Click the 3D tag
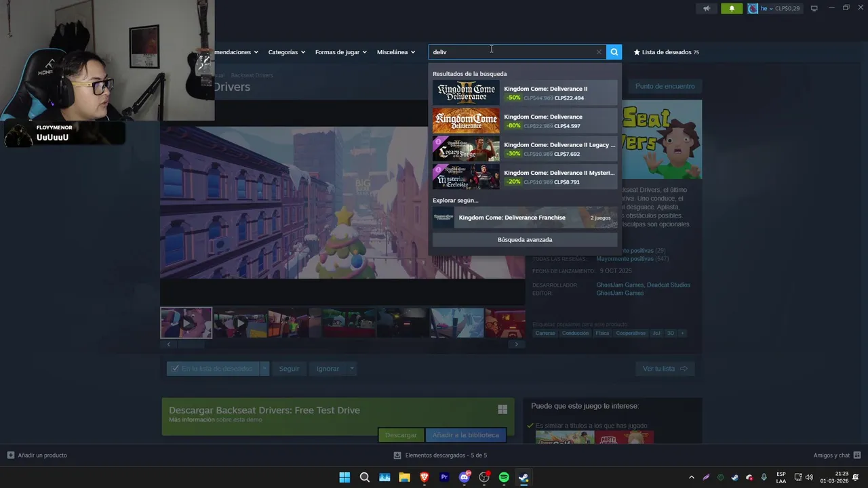 (x=671, y=333)
